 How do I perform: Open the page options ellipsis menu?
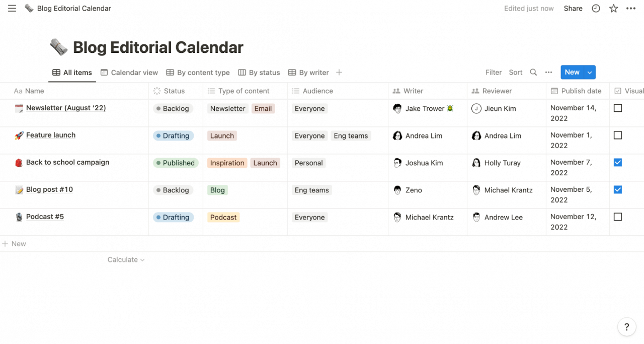pos(631,8)
